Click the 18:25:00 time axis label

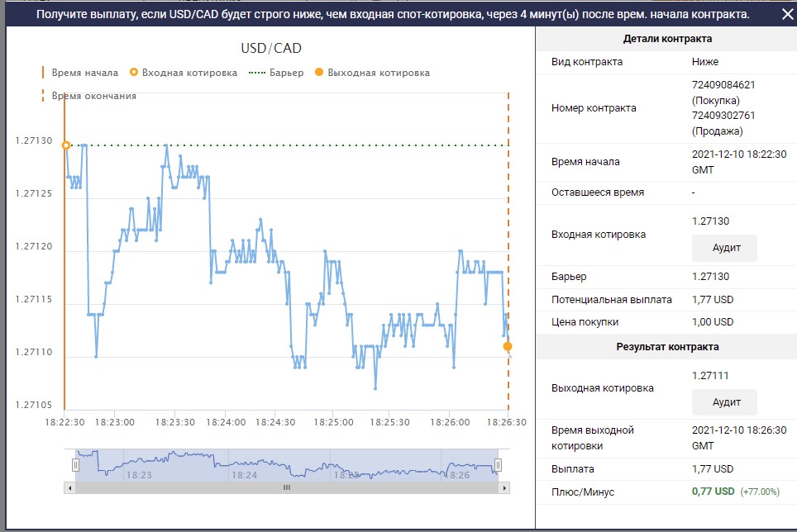pyautogui.click(x=333, y=422)
